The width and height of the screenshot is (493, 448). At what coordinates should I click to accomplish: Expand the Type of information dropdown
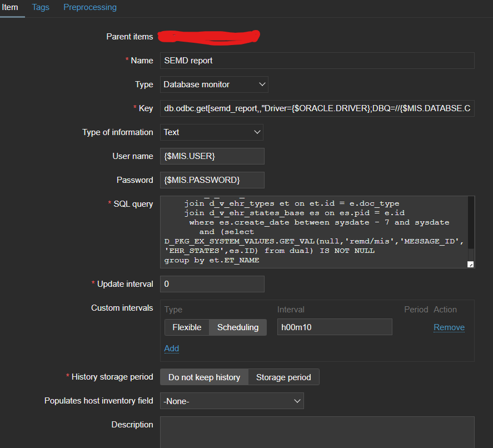coord(212,132)
